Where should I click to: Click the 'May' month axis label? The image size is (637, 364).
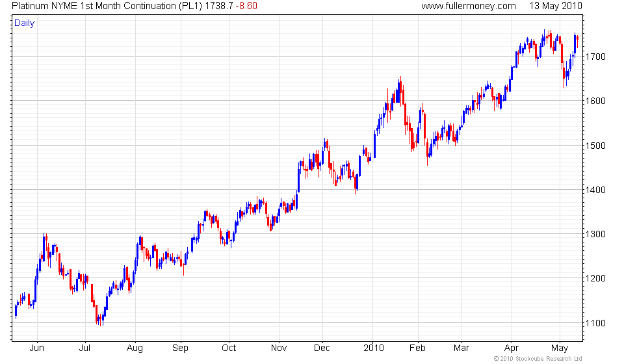tap(560, 348)
